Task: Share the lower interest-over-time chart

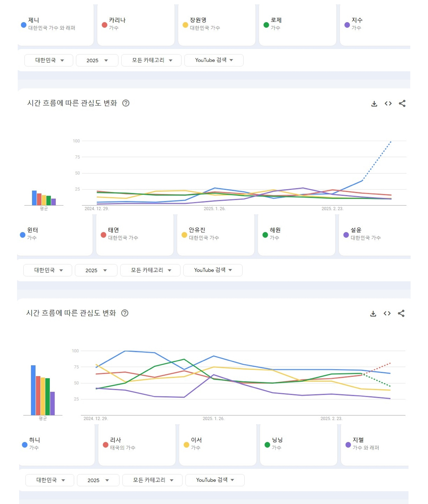Action: coord(401,313)
